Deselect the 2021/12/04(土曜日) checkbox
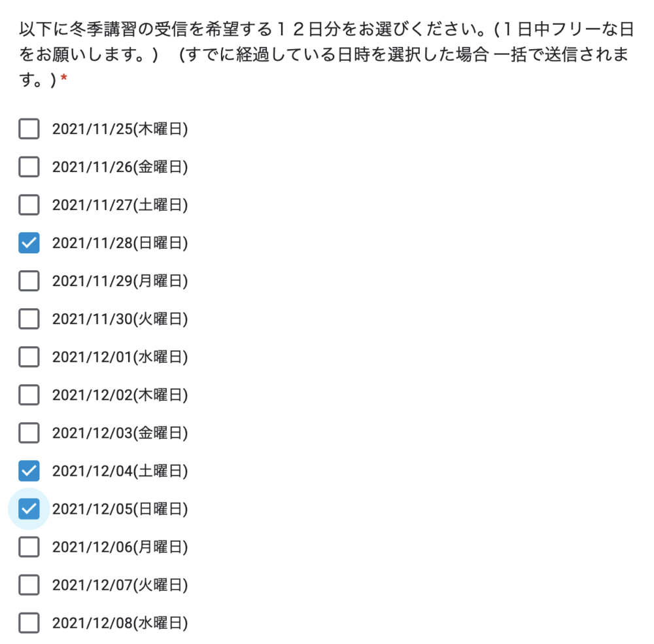The image size is (654, 644). [x=29, y=471]
